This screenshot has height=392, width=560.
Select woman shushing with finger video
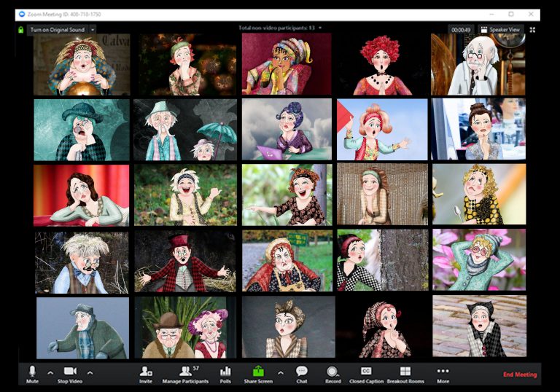click(x=382, y=327)
